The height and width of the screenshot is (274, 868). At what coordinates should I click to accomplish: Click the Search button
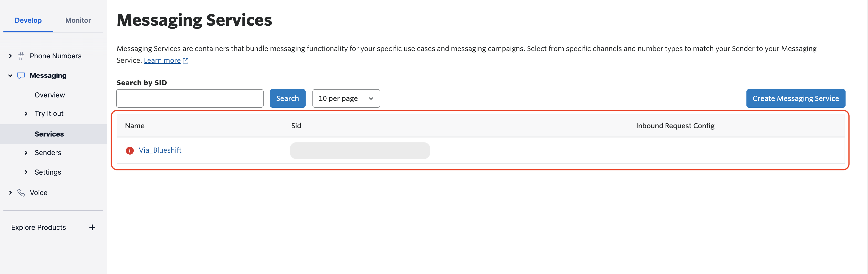click(x=288, y=98)
